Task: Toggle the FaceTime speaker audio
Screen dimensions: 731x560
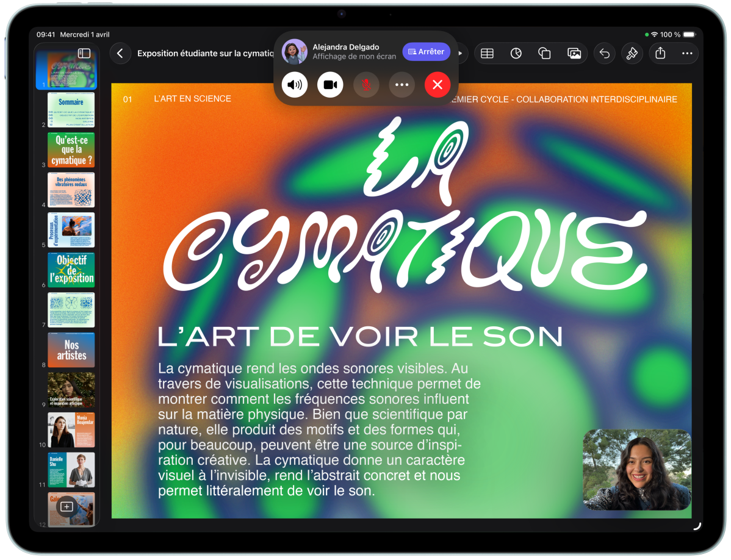Action: click(x=295, y=85)
